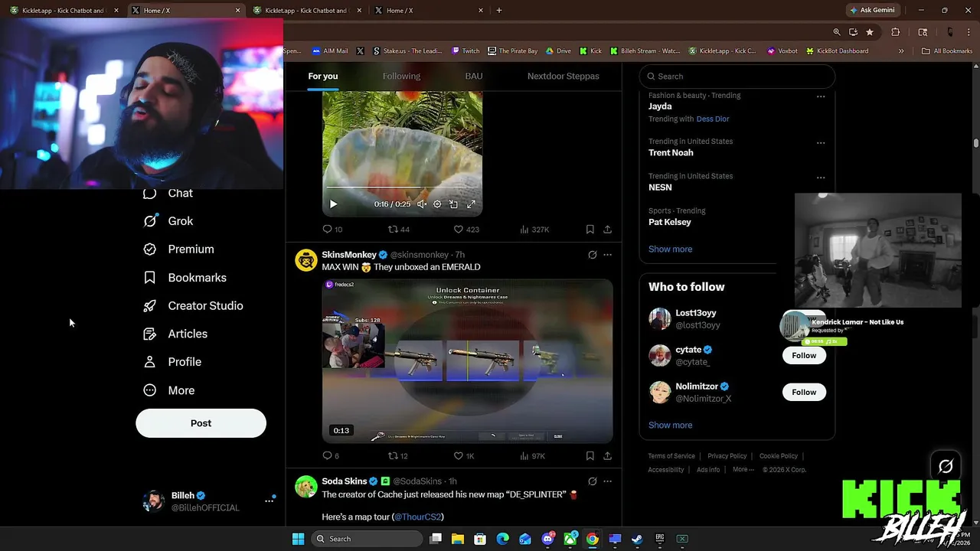Switch to the For you tab
Image resolution: width=980 pixels, height=551 pixels.
(323, 77)
